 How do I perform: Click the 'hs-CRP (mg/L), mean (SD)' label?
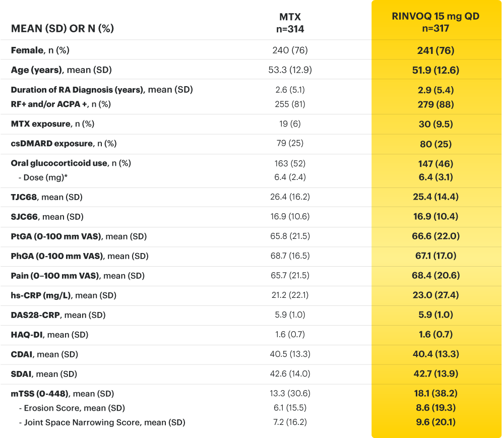[x=64, y=295]
